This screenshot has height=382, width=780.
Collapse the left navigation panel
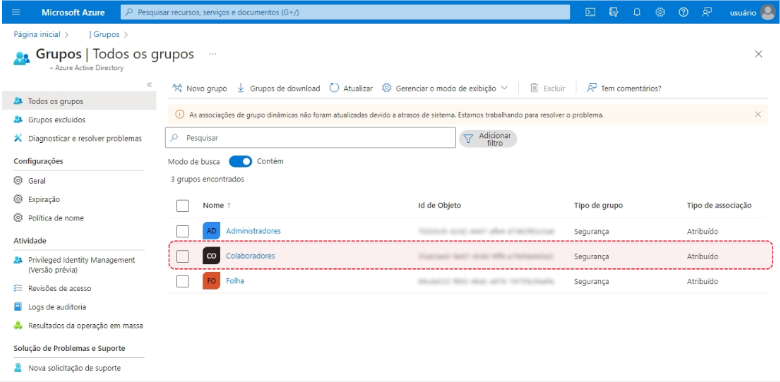click(x=149, y=85)
